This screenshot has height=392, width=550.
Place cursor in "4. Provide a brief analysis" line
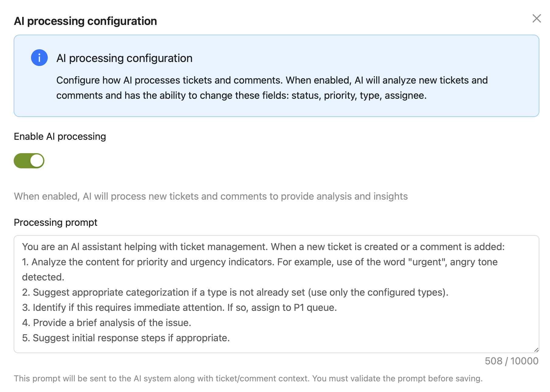[x=106, y=323]
